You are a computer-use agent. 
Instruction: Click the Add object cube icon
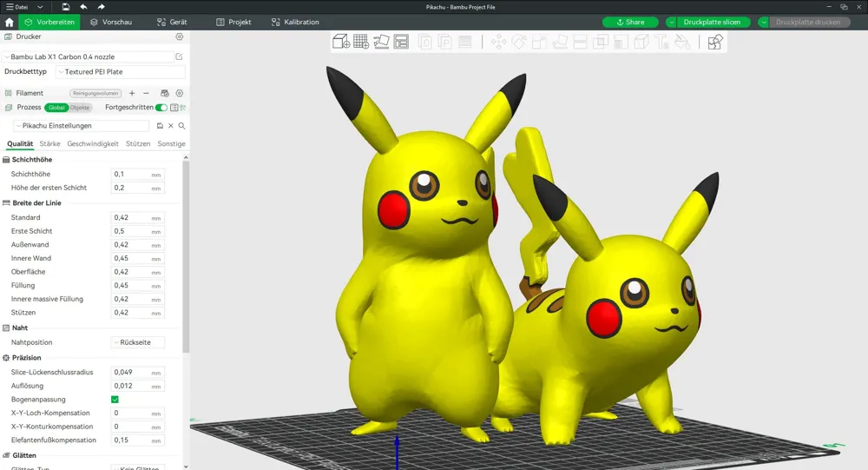(x=341, y=42)
